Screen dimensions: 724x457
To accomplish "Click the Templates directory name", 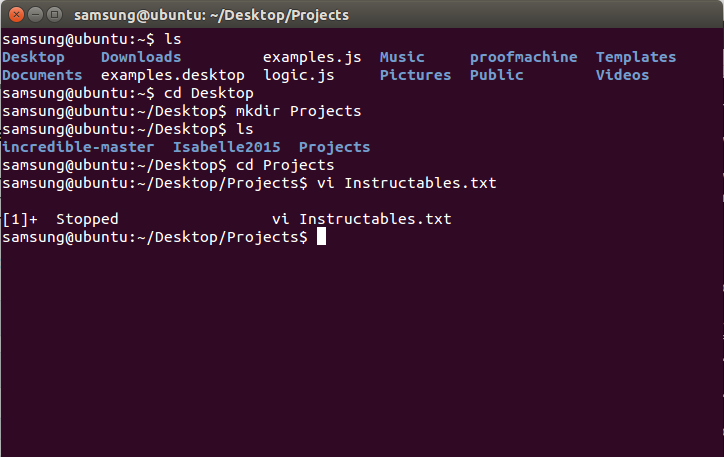I will click(636, 57).
